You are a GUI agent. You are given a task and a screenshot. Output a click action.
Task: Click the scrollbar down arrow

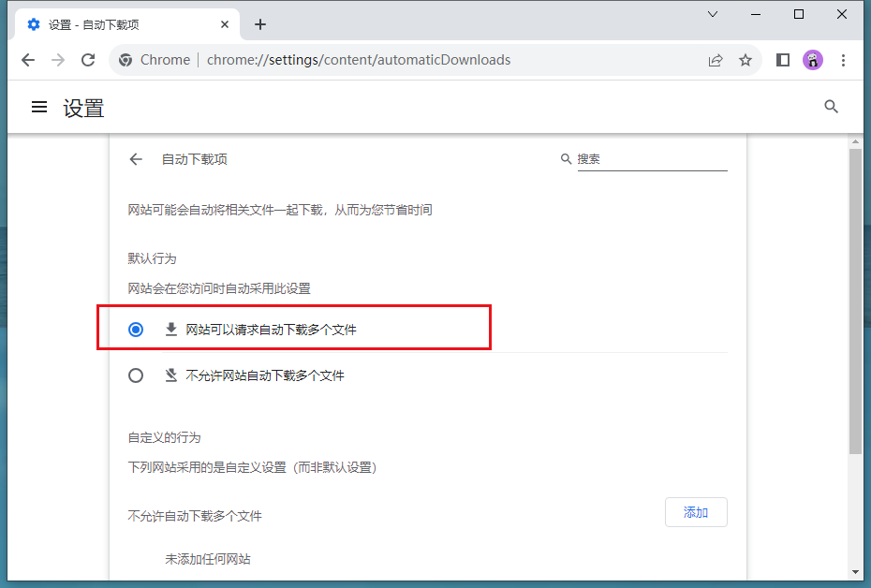855,572
